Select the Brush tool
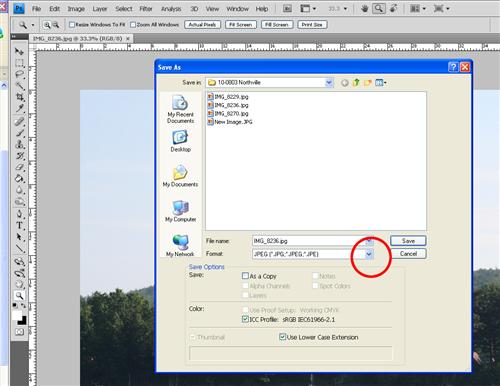The width and height of the screenshot is (500, 386). (19, 133)
